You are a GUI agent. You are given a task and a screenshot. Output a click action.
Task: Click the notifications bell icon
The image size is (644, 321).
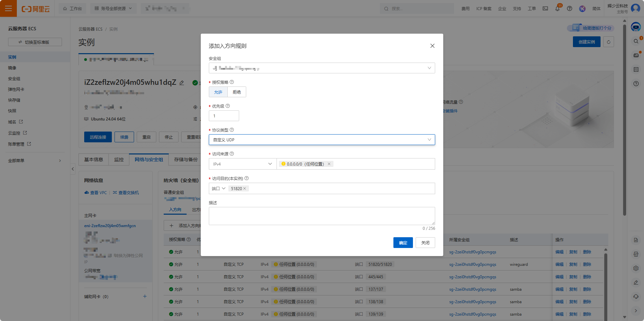[x=557, y=9]
